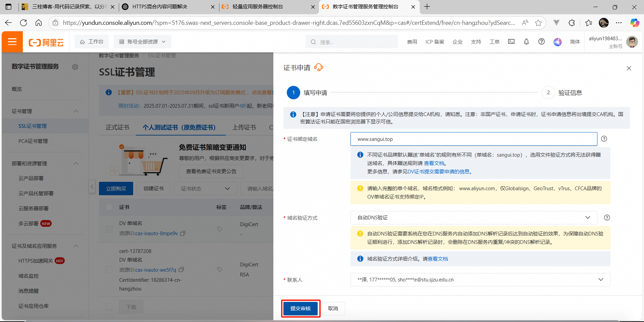Open the 证书状态 filter dropdown

[205, 188]
